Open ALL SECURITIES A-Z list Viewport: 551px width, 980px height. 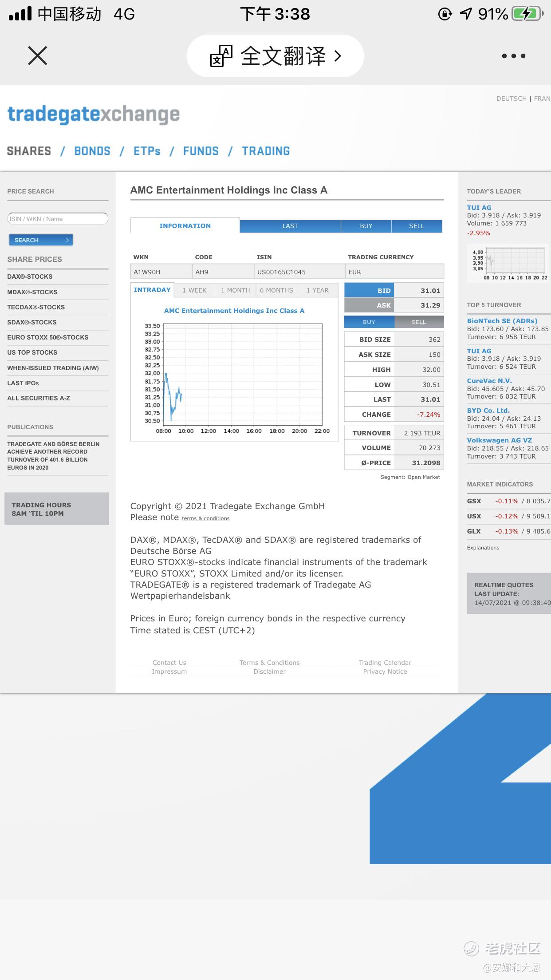pos(39,398)
